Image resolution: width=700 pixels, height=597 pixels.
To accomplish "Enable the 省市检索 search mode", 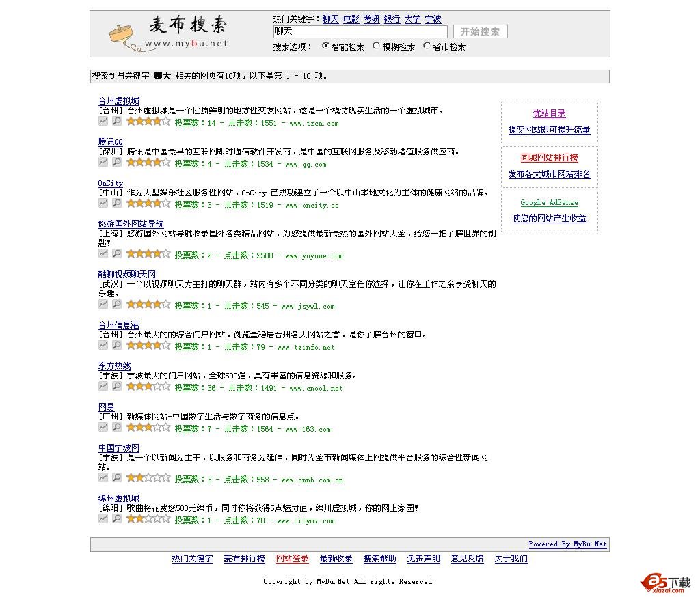I will click(427, 46).
